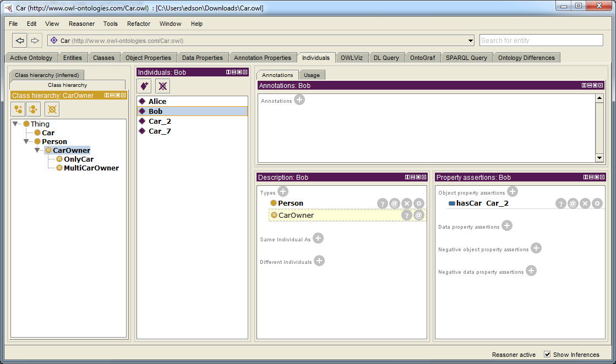Annotate hasCar Car_2 assertion @ icon

tap(573, 203)
